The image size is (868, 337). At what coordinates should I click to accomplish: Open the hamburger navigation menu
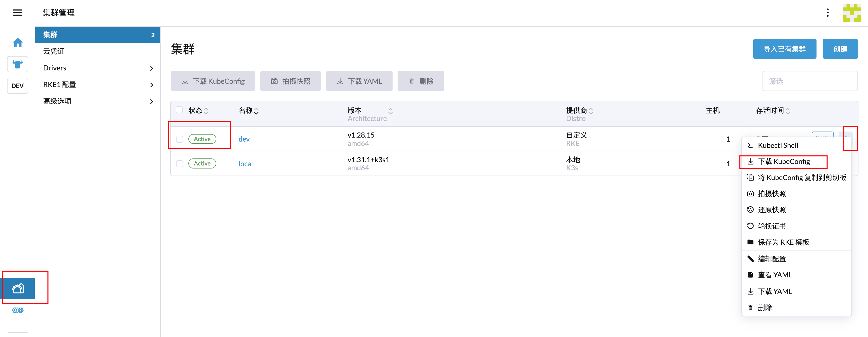(18, 13)
